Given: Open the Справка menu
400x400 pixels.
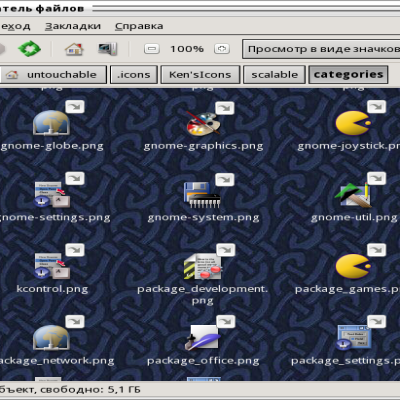Looking at the screenshot, I should pos(139,26).
